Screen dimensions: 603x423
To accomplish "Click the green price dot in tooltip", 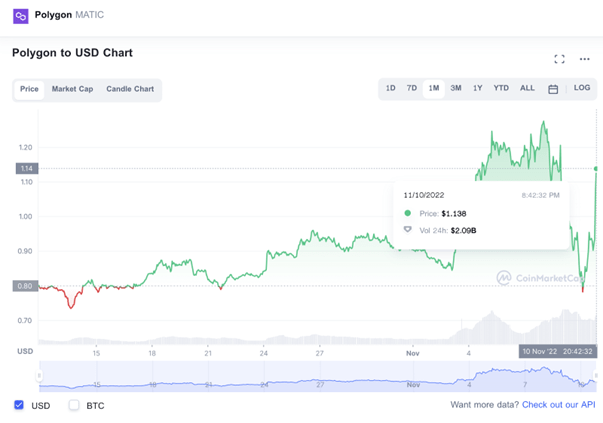I will click(x=408, y=213).
